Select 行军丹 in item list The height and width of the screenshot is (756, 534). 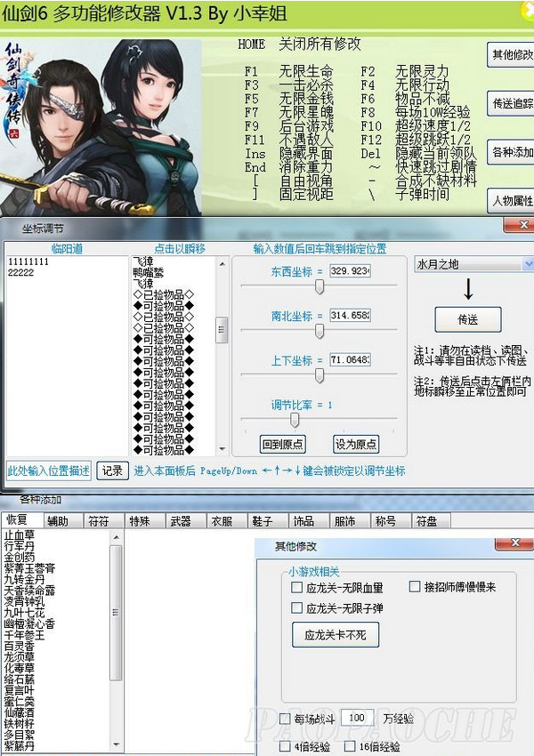20,546
